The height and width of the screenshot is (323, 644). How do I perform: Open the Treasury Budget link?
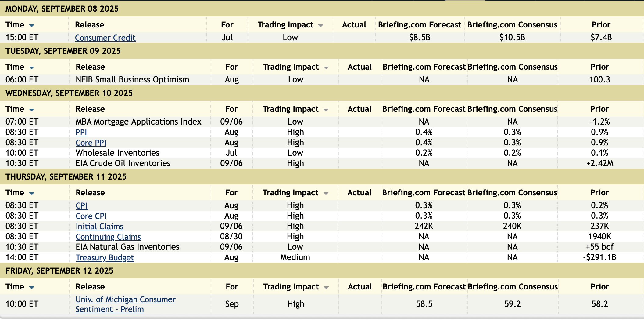[x=105, y=258]
